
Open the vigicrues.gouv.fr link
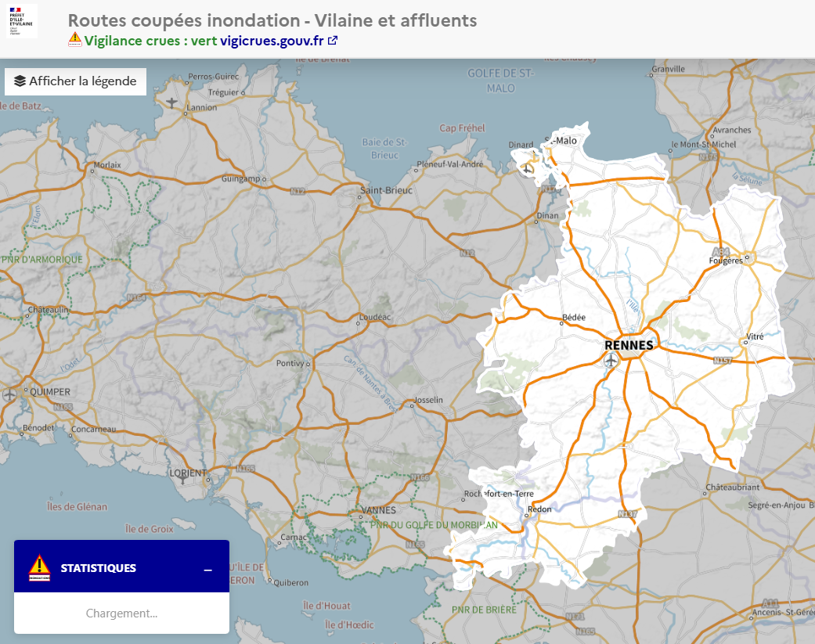(x=272, y=41)
